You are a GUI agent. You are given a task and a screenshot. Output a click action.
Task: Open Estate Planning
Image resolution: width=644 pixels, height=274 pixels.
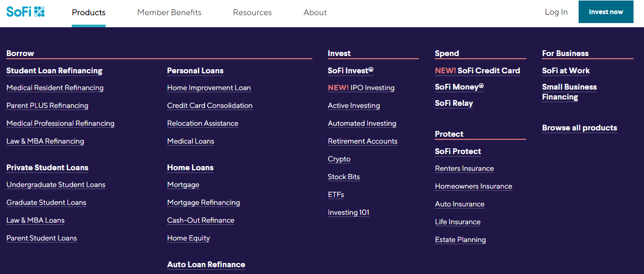coord(460,240)
